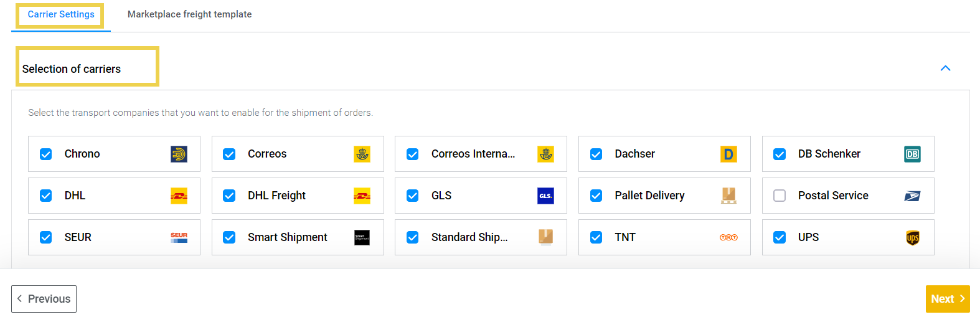Untick the Smart Shipment checkbox

point(229,237)
